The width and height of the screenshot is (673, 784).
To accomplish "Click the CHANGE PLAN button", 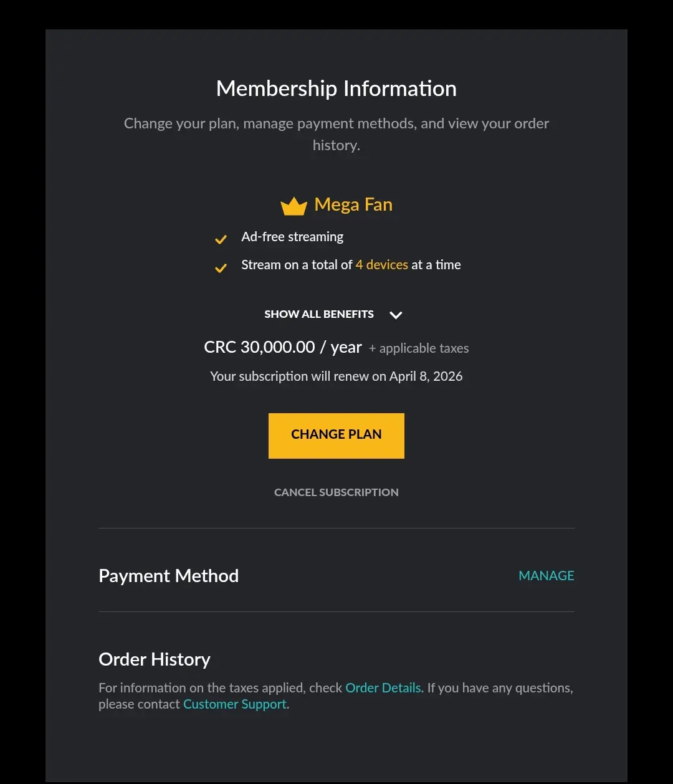I will coord(336,436).
